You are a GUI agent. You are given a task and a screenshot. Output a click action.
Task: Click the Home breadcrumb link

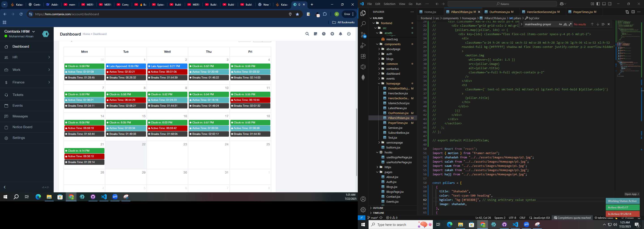(86, 34)
